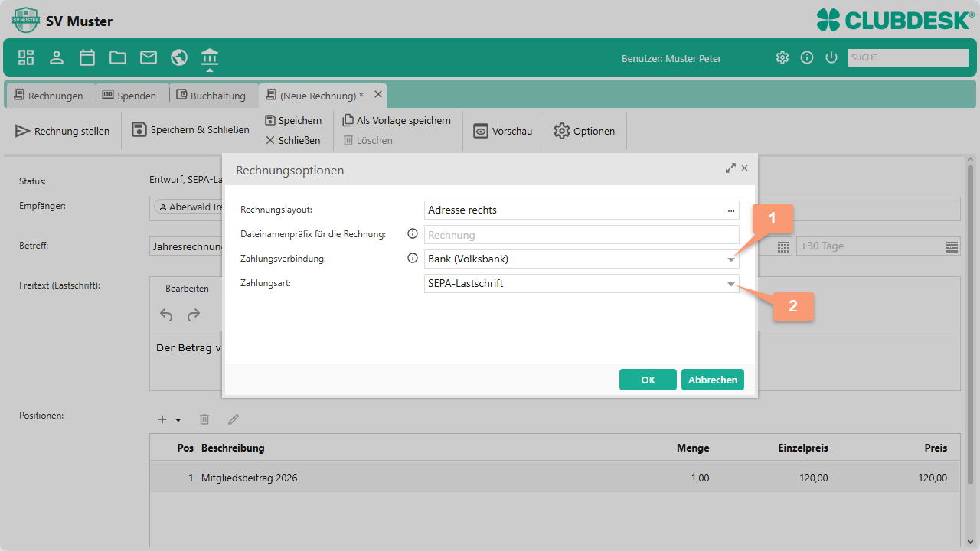
Task: Click the Preis column header
Action: tap(936, 448)
